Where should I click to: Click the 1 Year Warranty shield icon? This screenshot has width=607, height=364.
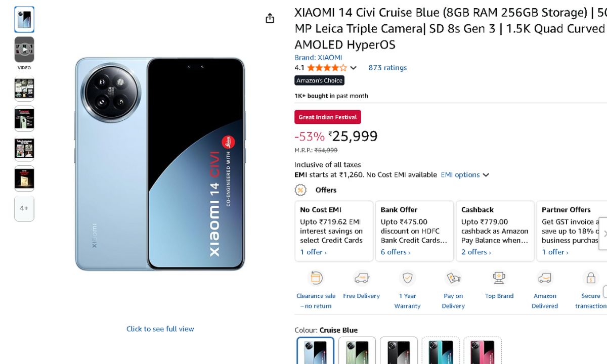(x=407, y=278)
